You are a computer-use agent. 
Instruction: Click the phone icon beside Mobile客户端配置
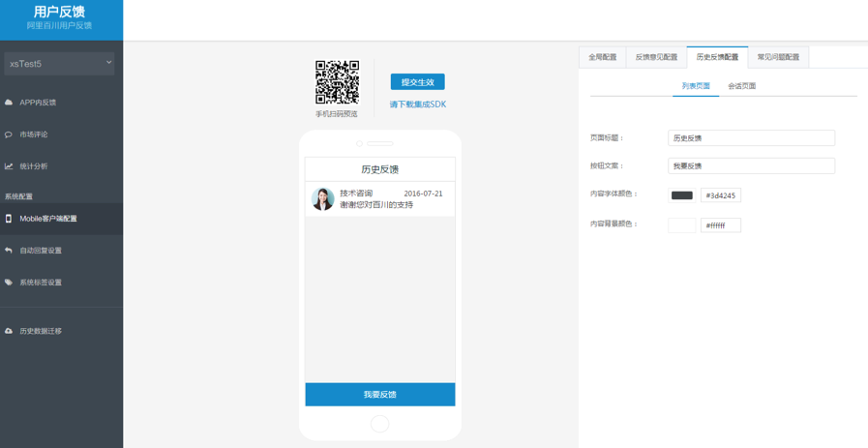pos(9,219)
